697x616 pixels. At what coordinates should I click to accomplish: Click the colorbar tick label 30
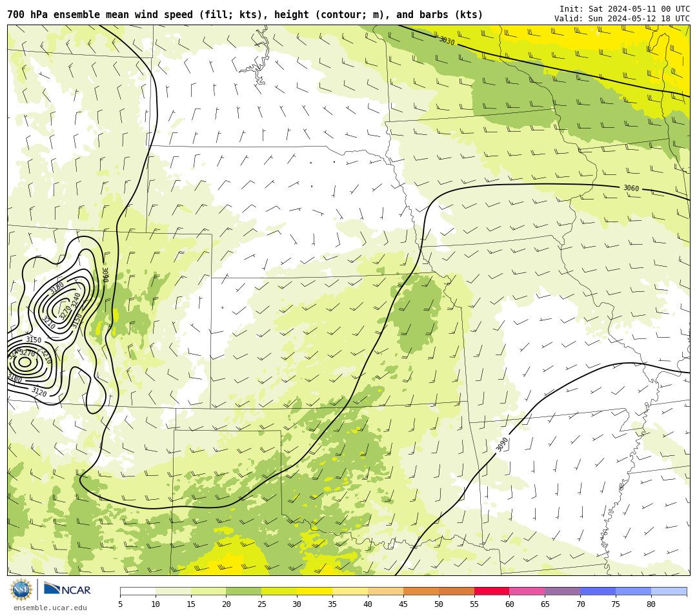pos(297,604)
